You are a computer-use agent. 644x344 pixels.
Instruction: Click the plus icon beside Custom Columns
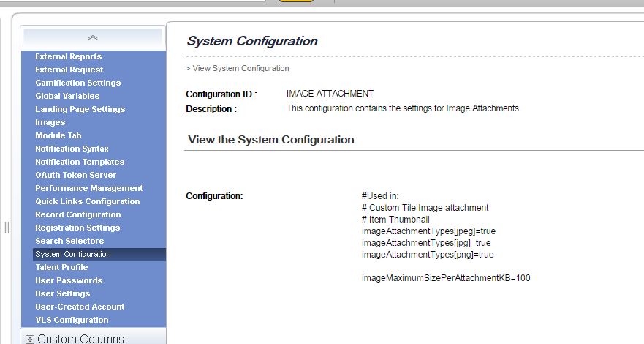point(29,339)
